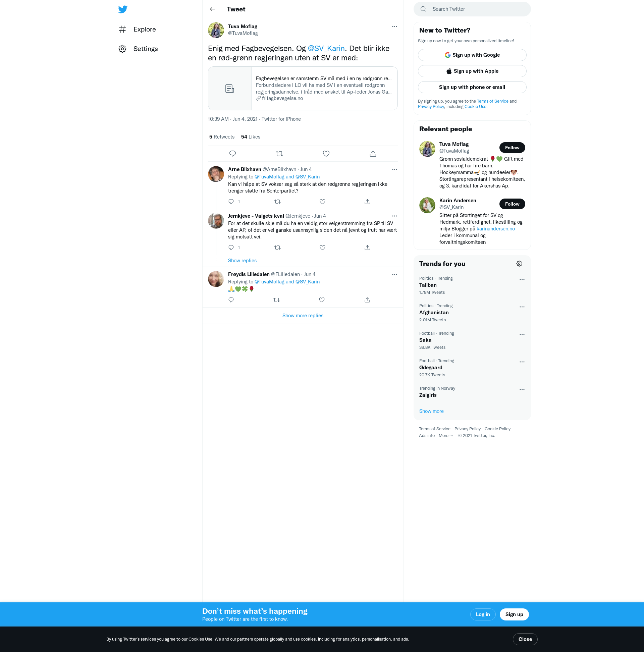The height and width of the screenshot is (652, 644).
Task: Open more options for Ødegaard trend
Action: tap(522, 362)
